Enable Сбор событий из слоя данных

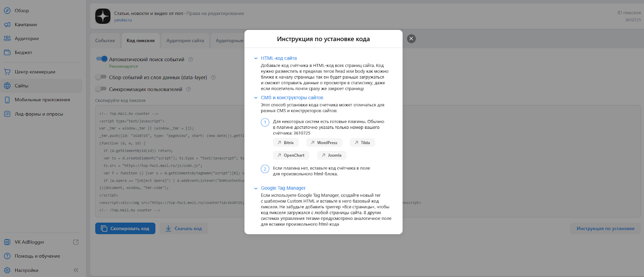tap(101, 77)
